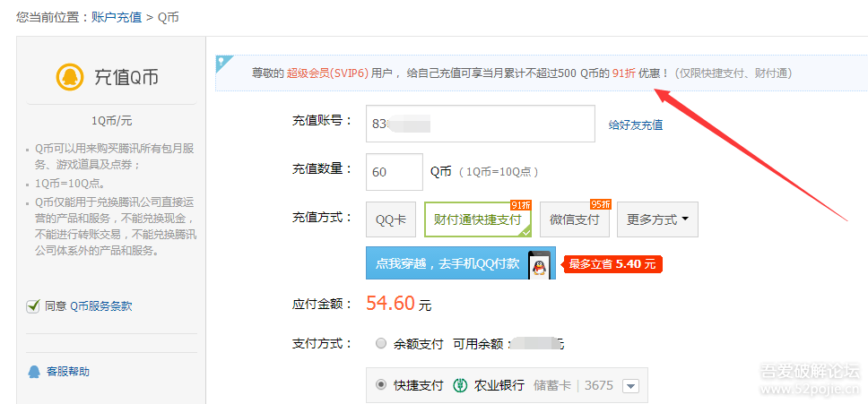This screenshot has width=868, height=404.
Task: Choose the 微信支付 payment method
Action: point(575,219)
